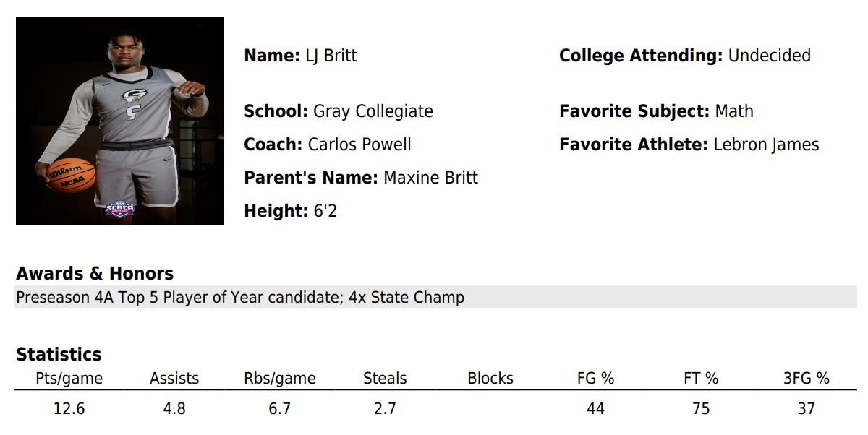
Task: Click the 3FG % column header
Action: 806,378
